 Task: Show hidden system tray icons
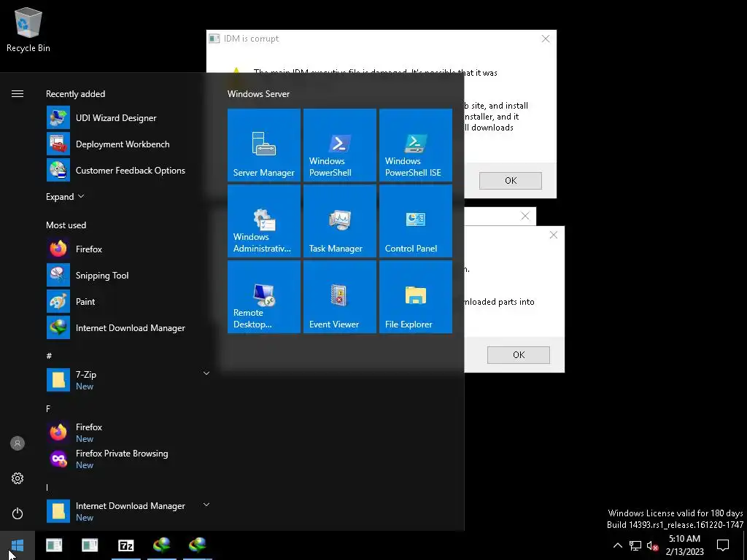click(617, 545)
